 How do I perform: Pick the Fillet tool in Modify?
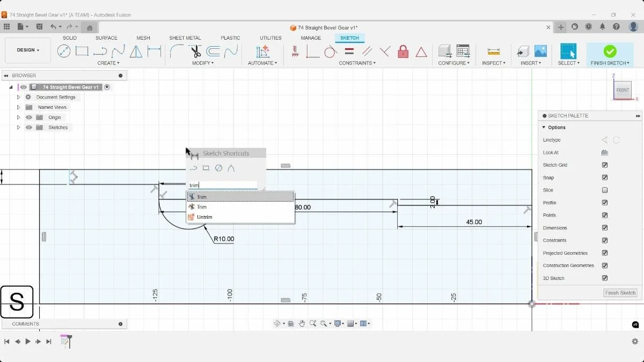pos(177,51)
